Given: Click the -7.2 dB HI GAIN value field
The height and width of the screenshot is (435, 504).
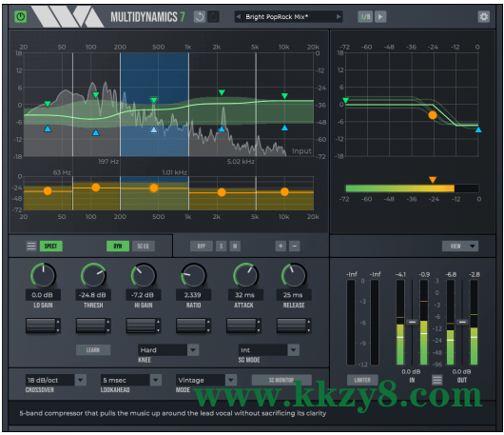Looking at the screenshot, I should point(144,295).
